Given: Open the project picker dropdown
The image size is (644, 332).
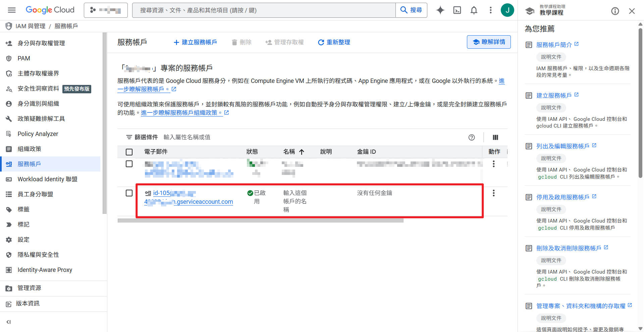Looking at the screenshot, I should (x=106, y=10).
